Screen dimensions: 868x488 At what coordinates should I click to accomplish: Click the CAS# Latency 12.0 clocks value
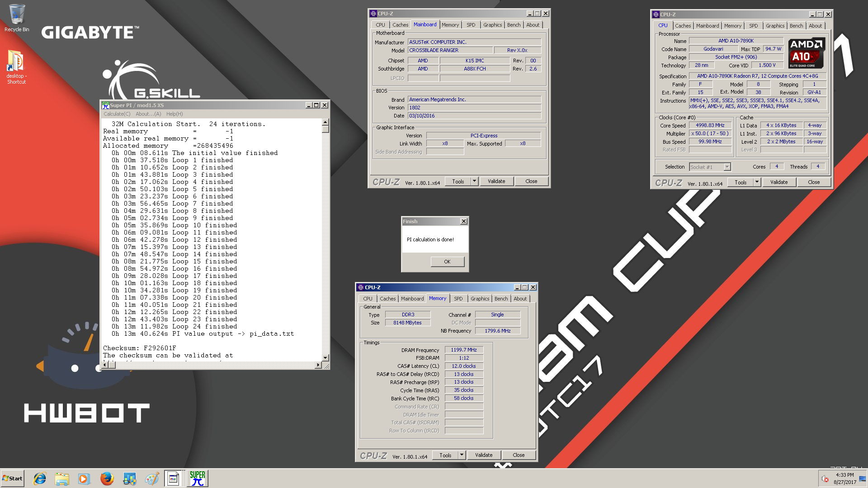(x=464, y=366)
